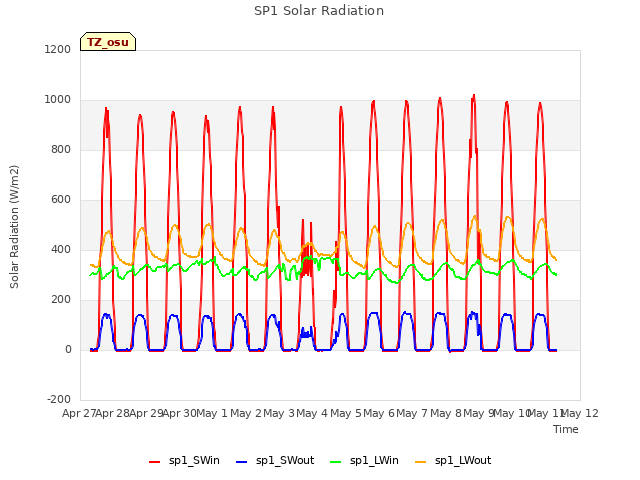Toggle the sp1_LWout legend entry
640x480 pixels.
(x=453, y=461)
